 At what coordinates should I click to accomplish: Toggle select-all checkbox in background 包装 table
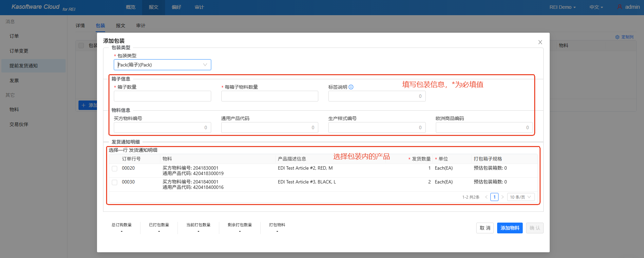(81, 46)
